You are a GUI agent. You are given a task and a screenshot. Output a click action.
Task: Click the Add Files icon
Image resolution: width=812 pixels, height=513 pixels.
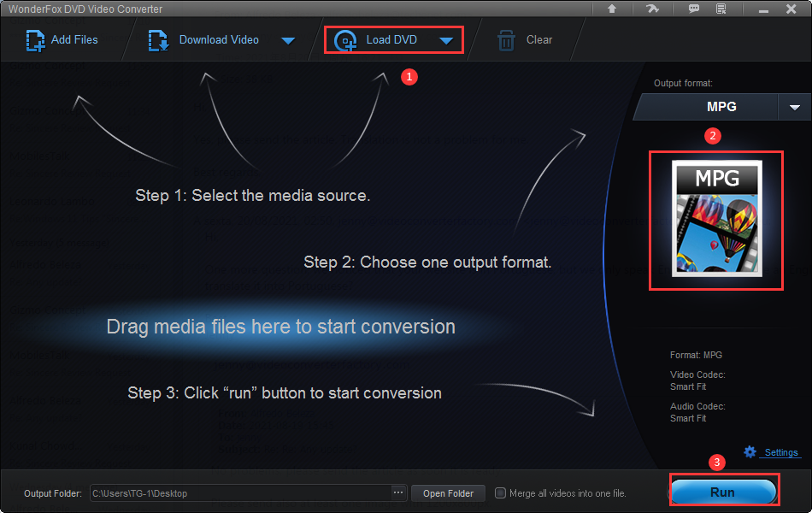point(35,40)
